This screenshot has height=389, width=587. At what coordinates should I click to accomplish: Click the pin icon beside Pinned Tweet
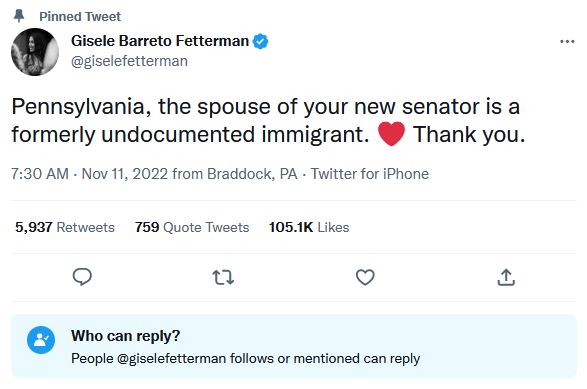19,16
